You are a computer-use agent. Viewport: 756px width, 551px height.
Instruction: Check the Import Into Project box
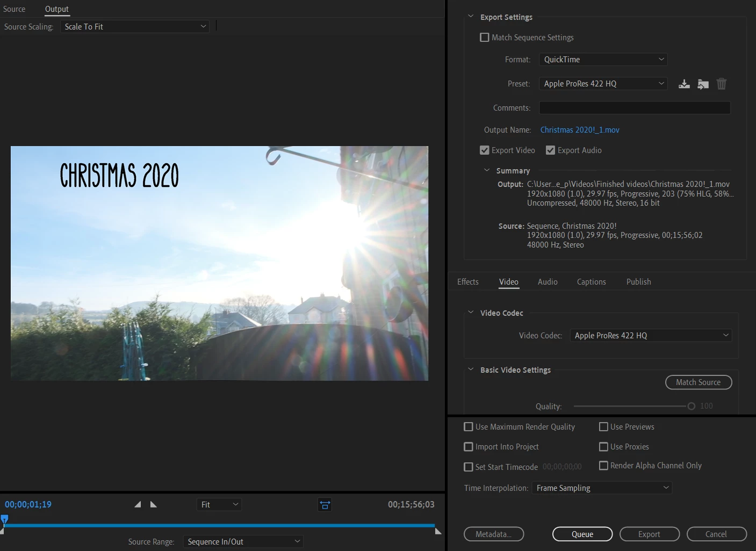pos(469,447)
